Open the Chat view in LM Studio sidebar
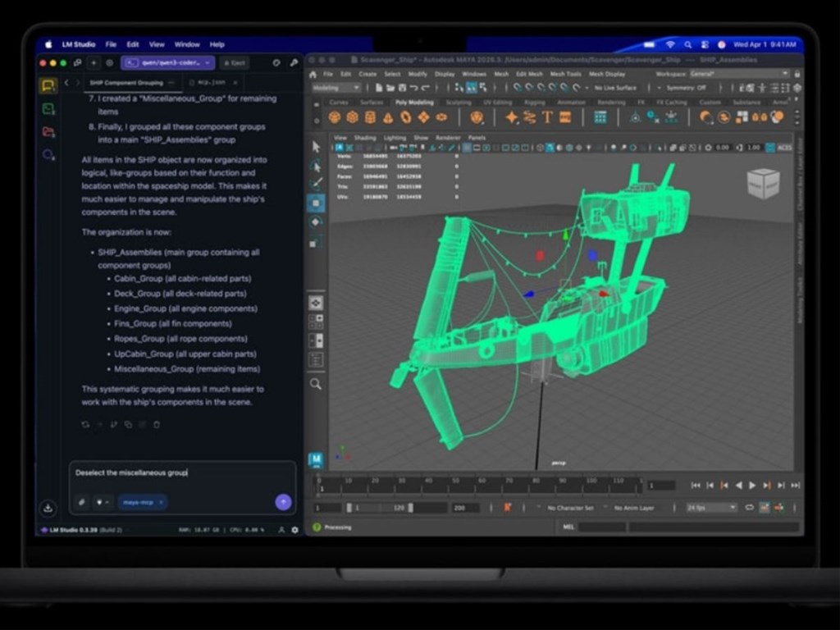The width and height of the screenshot is (840, 630). [48, 85]
